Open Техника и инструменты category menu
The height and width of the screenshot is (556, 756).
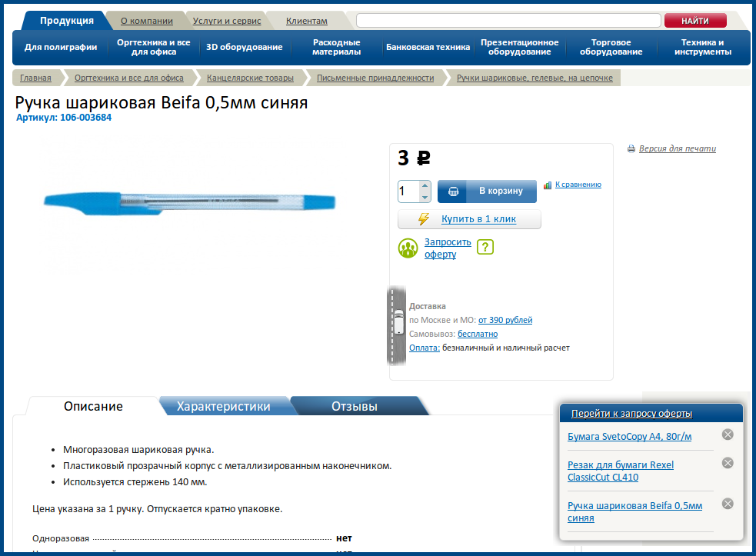pos(702,47)
